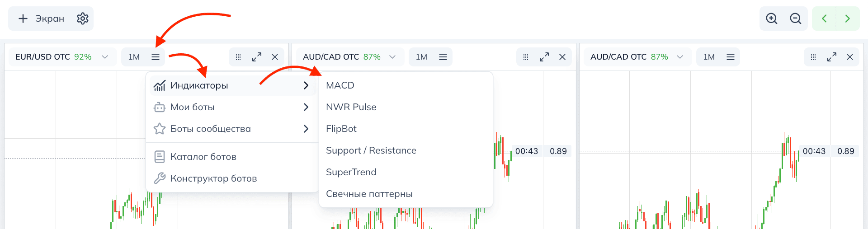Open screen settings gear icon
The image size is (868, 229).
[x=83, y=19]
